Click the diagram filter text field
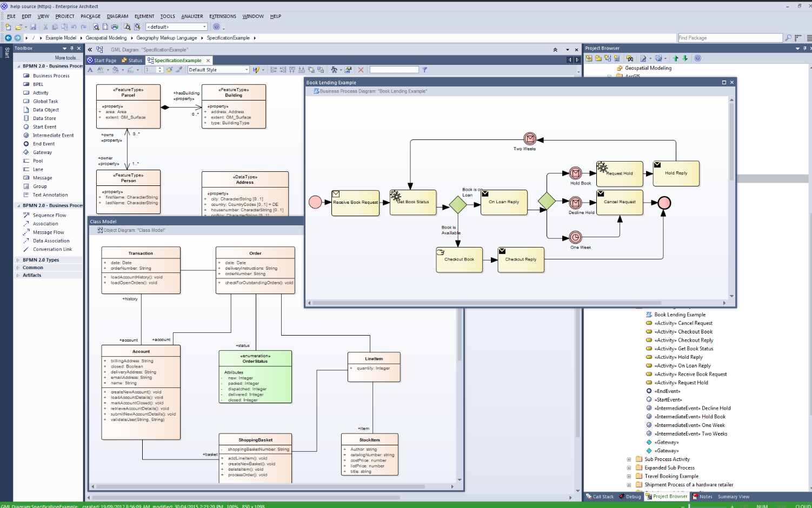The height and width of the screenshot is (508, 812). tap(394, 70)
